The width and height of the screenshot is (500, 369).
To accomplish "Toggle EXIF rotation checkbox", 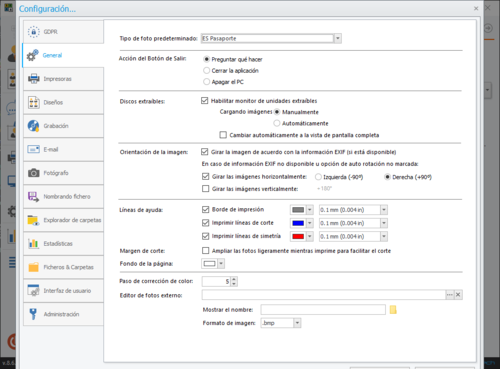I will [204, 152].
